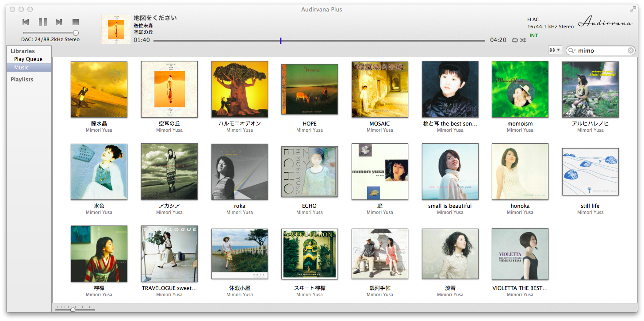The width and height of the screenshot is (644, 321).
Task: Select the アカシア album cover
Action: tap(169, 172)
